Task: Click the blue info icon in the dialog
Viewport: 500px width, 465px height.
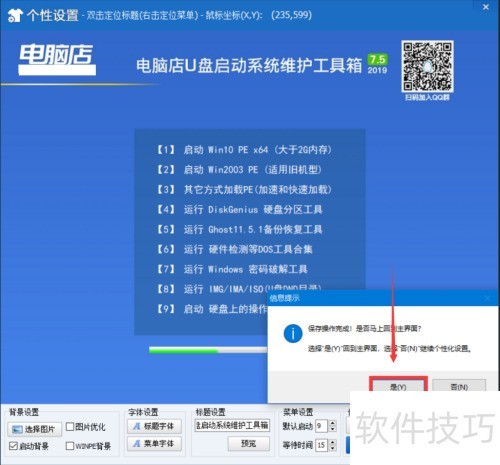Action: click(x=293, y=333)
